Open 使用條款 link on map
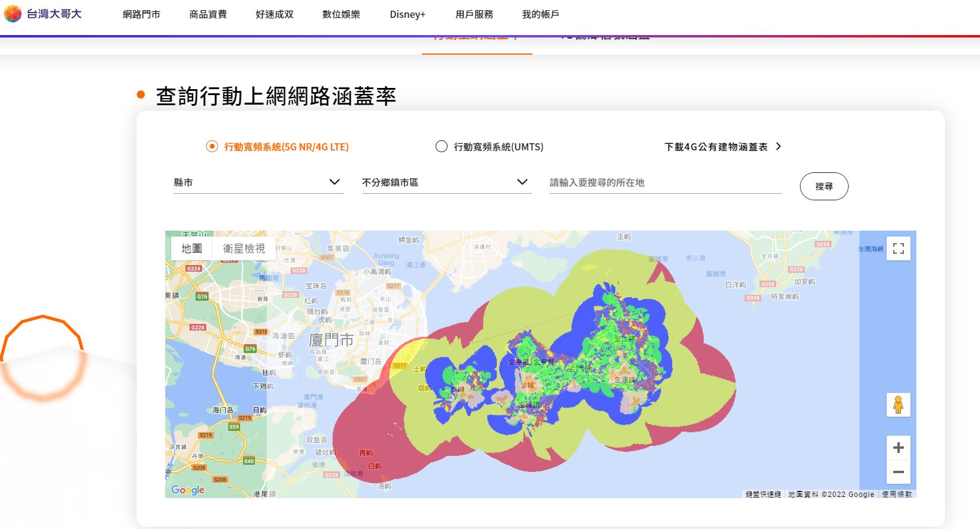This screenshot has width=980, height=529. point(897,494)
